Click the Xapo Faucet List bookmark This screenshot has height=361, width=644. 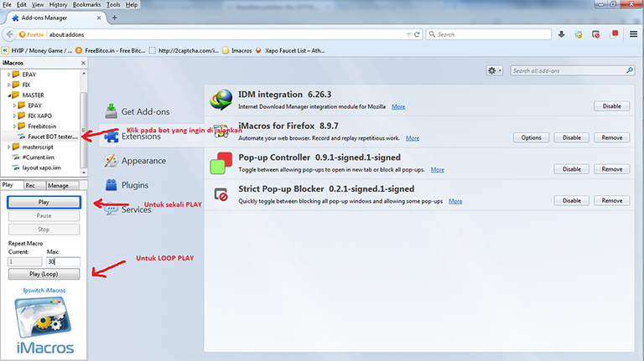(x=290, y=50)
